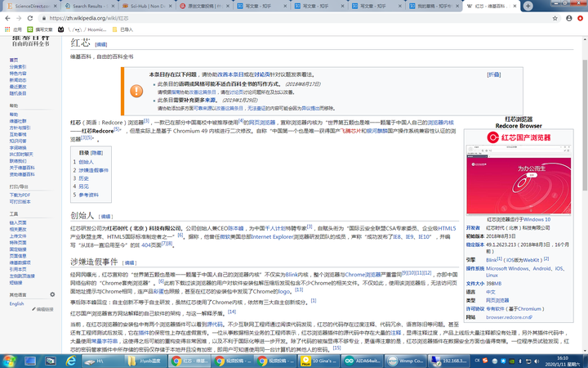Bookmark this page with the star icon
588x368 pixels.
coord(555,18)
